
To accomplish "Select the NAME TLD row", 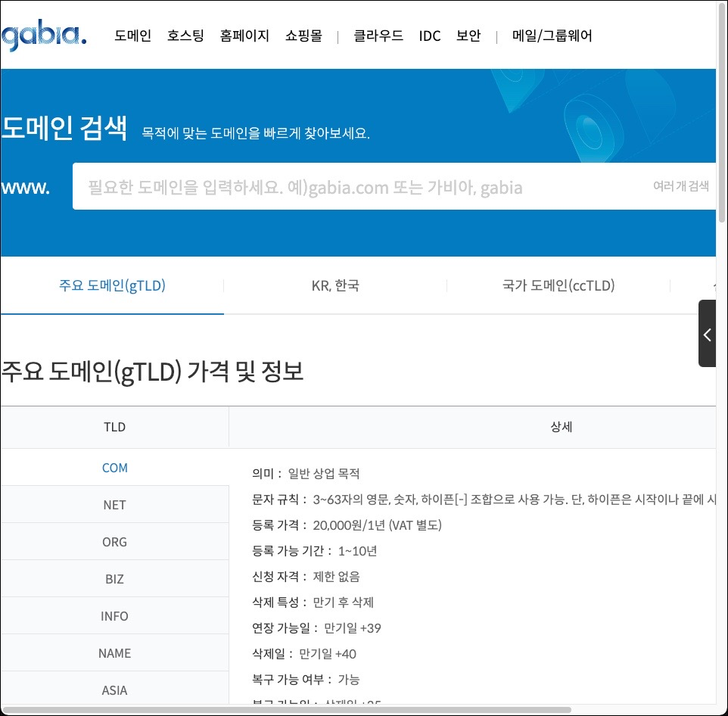I will tap(115, 653).
